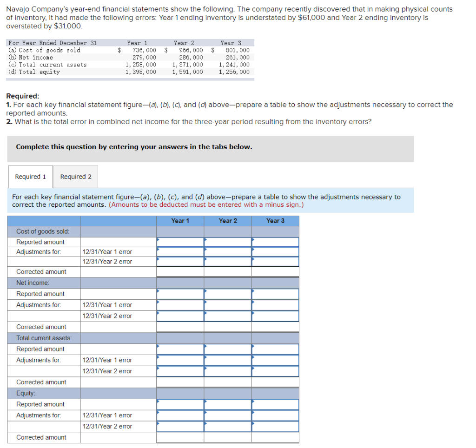Click Net income Reported amount Year 3 field
The width and height of the screenshot is (476, 448).
click(x=275, y=294)
